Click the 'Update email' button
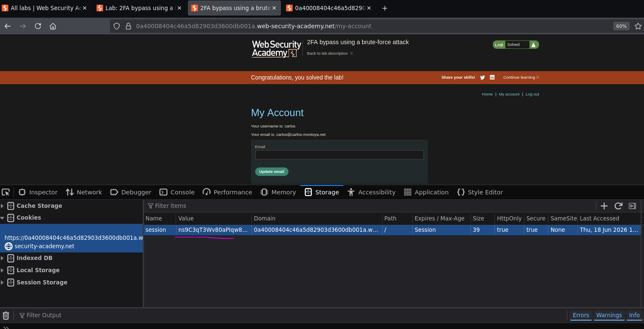 272,172
